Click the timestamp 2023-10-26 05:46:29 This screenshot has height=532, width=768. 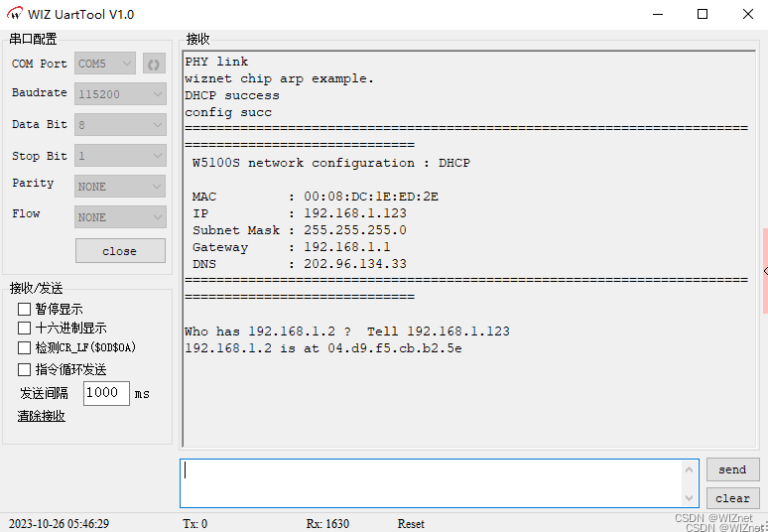point(59,524)
